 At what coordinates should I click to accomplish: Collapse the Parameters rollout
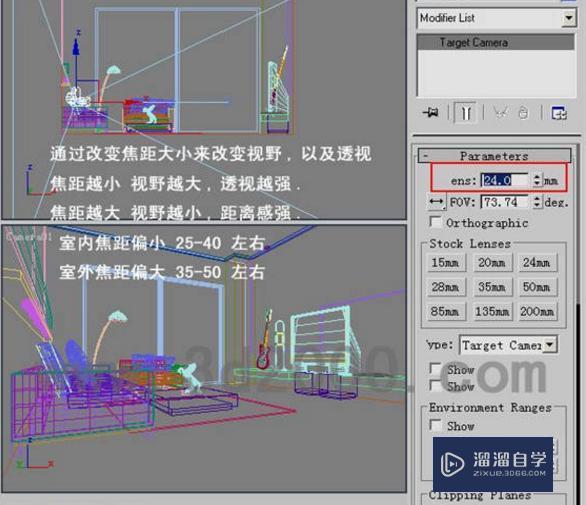(494, 155)
